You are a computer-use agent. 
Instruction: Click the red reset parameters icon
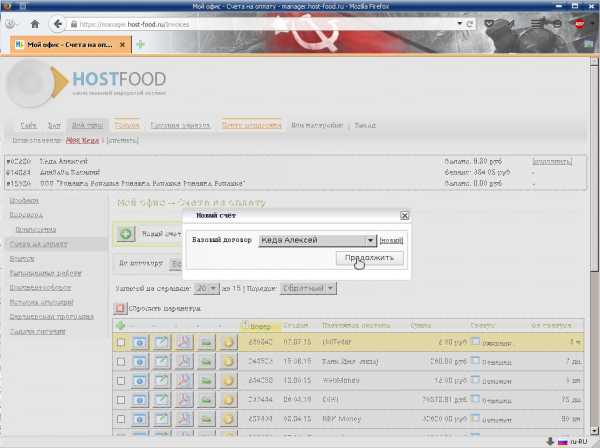(x=121, y=309)
